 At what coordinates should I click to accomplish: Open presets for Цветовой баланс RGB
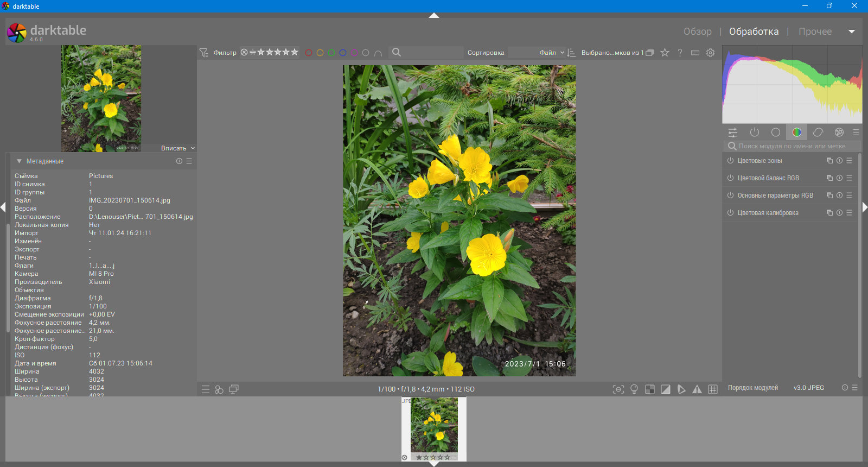coord(850,178)
